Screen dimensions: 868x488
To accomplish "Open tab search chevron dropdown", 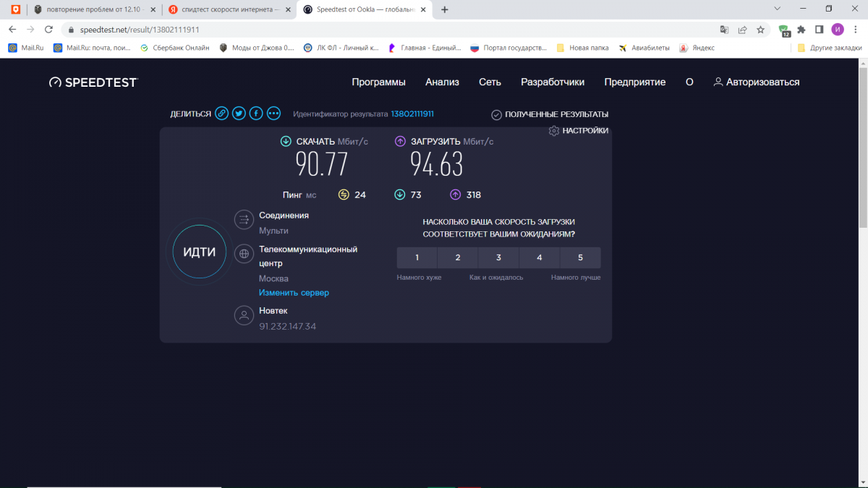I will tap(778, 9).
